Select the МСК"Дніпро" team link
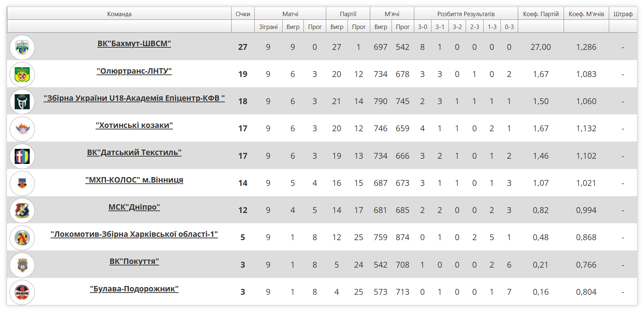The image size is (644, 312). [134, 207]
